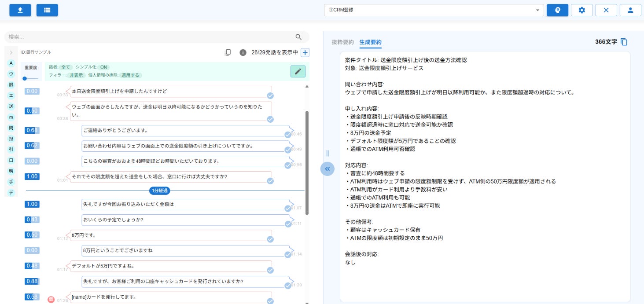644x304 pixels.
Task: Click the pencil edit filter button
Action: (298, 71)
